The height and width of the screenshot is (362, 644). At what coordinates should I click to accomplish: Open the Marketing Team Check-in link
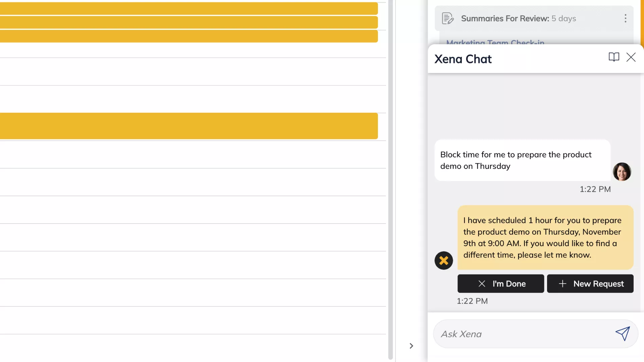click(x=495, y=42)
